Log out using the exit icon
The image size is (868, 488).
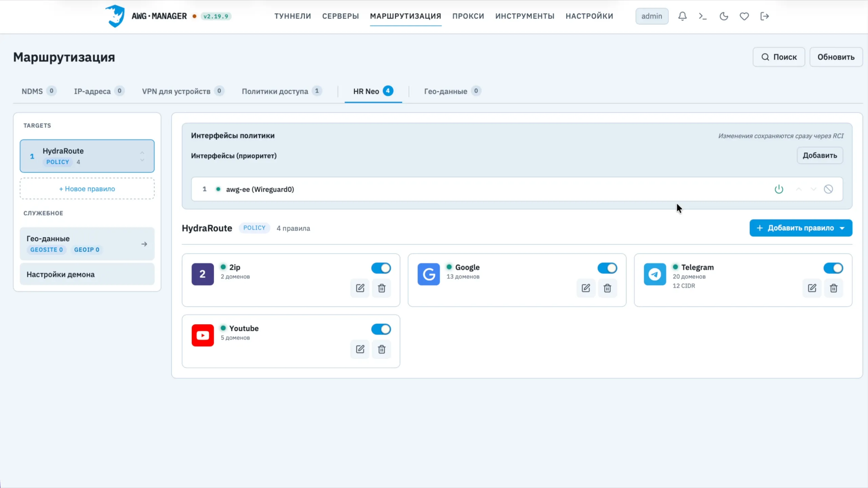click(x=765, y=16)
